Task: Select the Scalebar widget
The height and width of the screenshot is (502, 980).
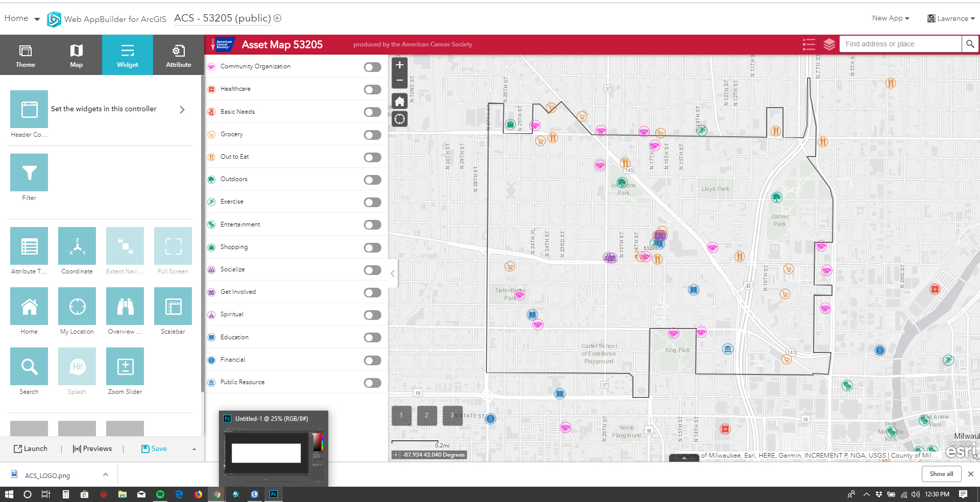Action: click(173, 306)
